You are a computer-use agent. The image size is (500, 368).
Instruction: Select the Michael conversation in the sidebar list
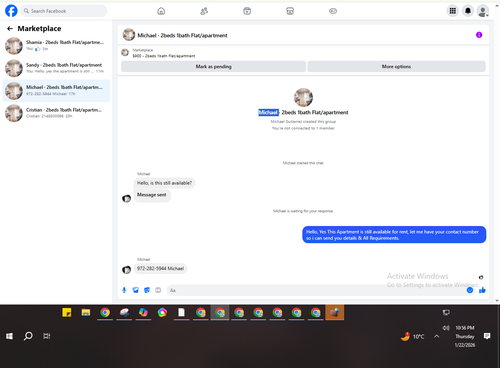[x=56, y=91]
